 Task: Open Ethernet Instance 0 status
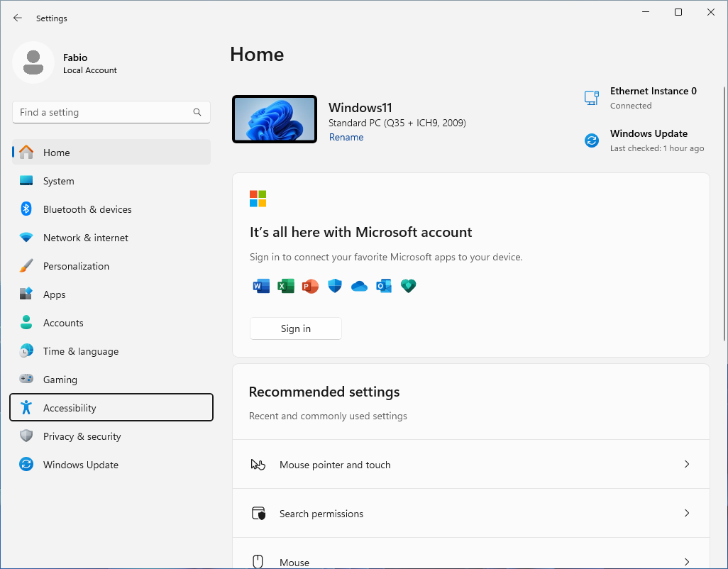click(x=641, y=98)
